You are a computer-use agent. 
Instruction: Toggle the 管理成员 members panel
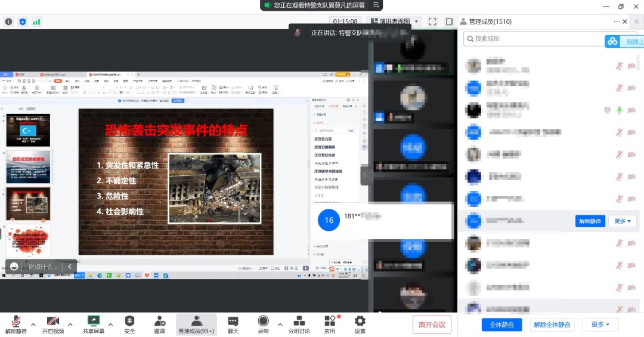pos(196,324)
